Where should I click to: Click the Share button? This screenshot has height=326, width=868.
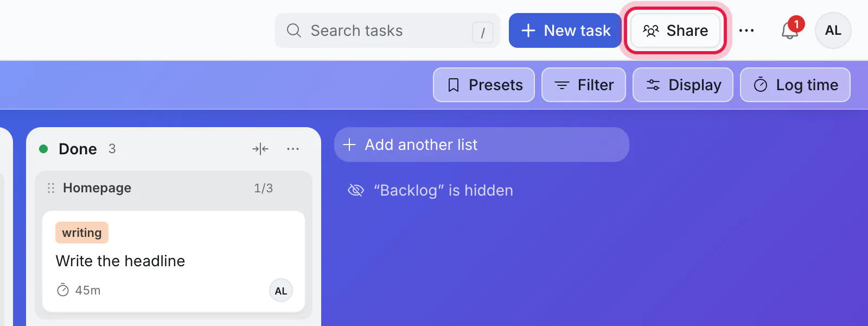(x=675, y=30)
